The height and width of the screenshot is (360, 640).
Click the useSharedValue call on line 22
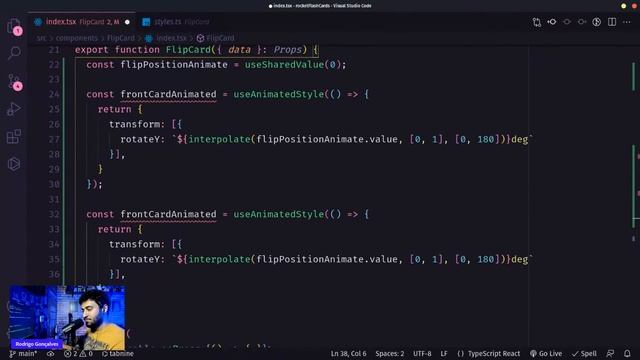(x=284, y=64)
